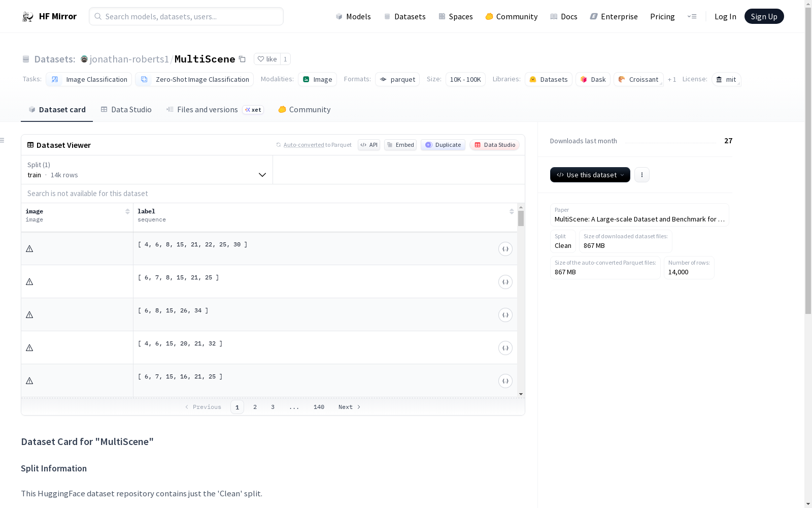Select the Image Classification task tag
Viewport: 812px width, 508px height.
pos(89,79)
